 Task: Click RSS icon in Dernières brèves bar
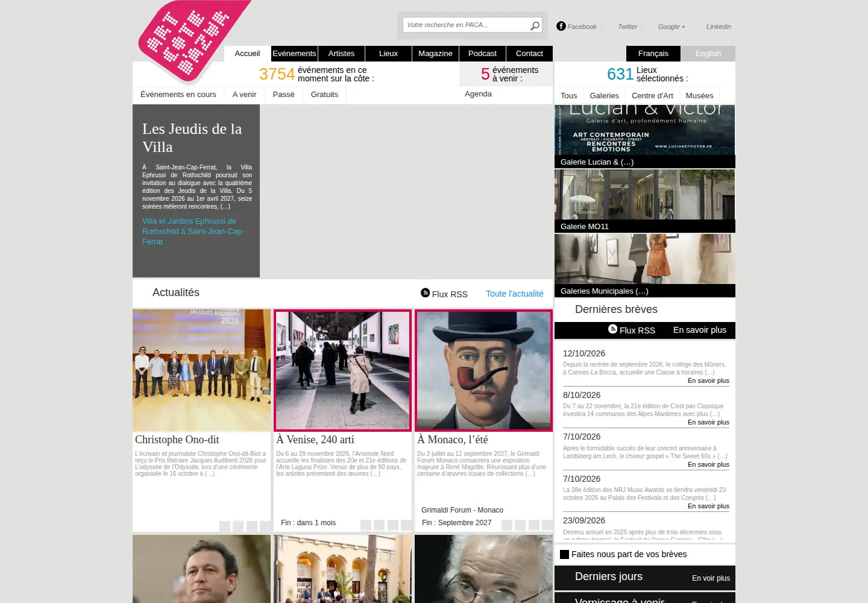(x=612, y=329)
